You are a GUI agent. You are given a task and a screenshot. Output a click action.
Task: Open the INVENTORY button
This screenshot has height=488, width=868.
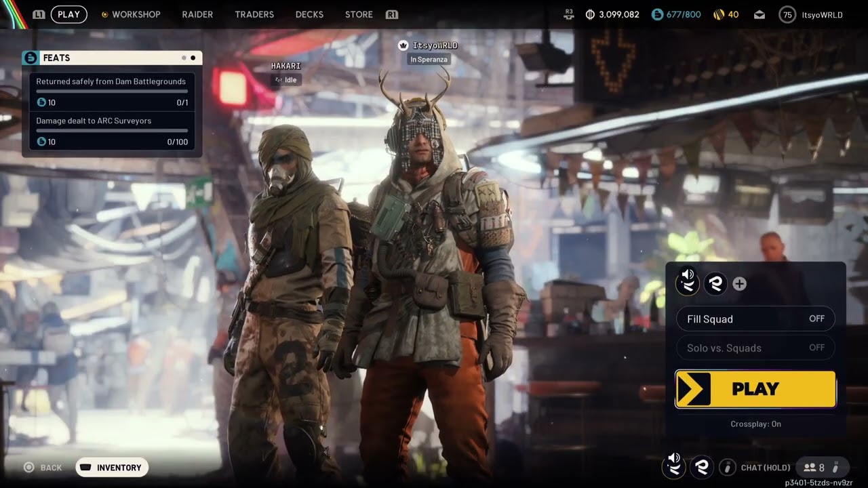(x=112, y=468)
